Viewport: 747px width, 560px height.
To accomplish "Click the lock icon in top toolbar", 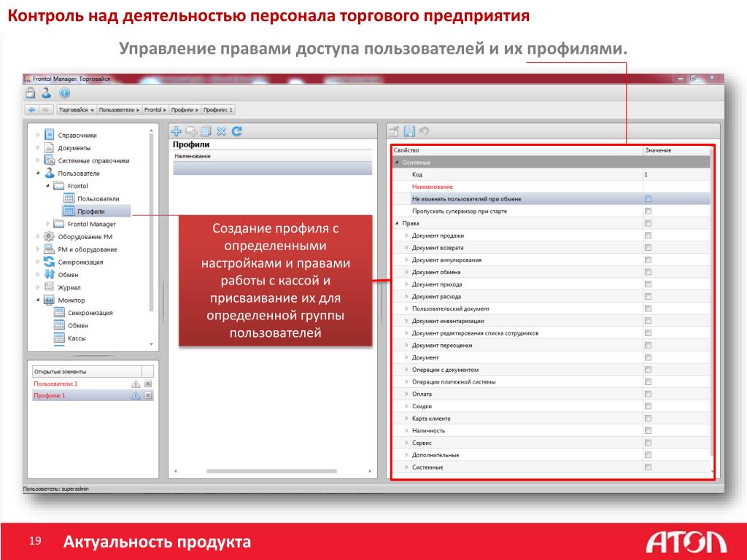I will 31,93.
